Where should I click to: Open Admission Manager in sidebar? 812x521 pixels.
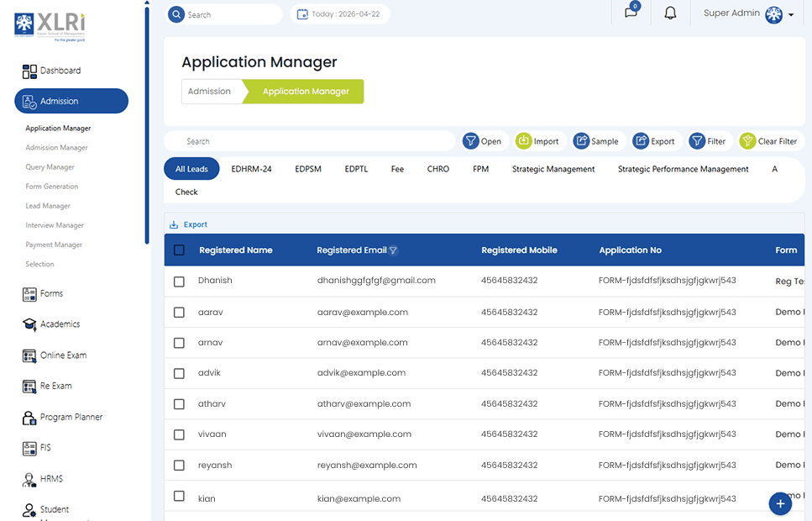56,148
